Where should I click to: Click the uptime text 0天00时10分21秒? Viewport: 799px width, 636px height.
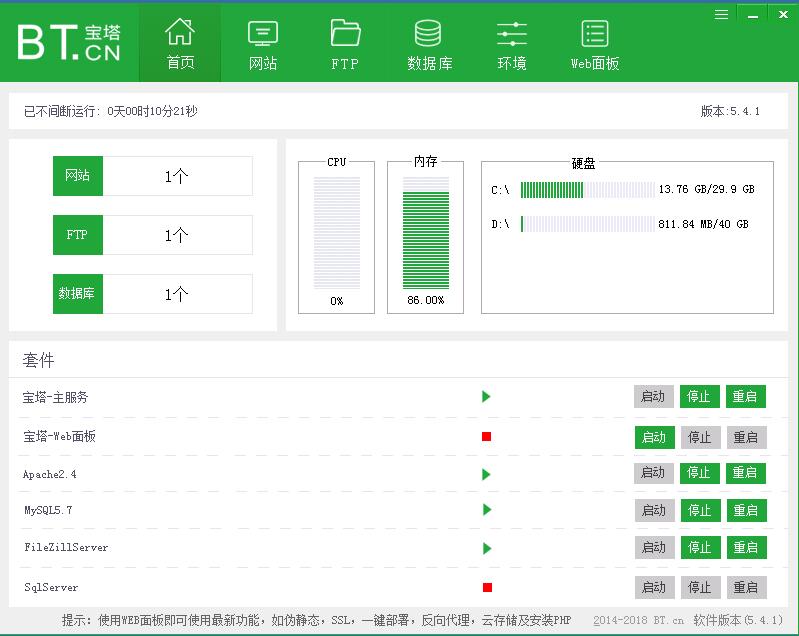click(x=152, y=111)
